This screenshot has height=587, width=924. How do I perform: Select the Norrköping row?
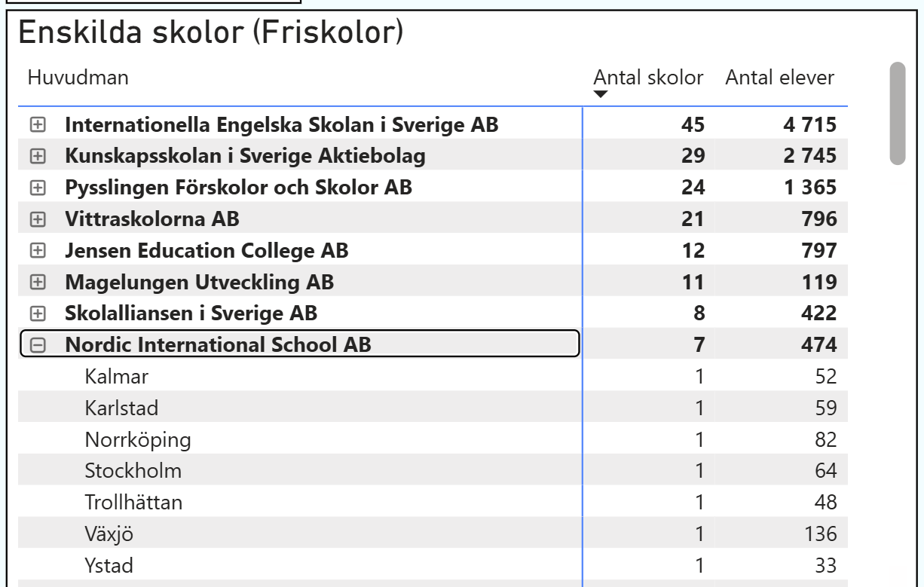138,439
